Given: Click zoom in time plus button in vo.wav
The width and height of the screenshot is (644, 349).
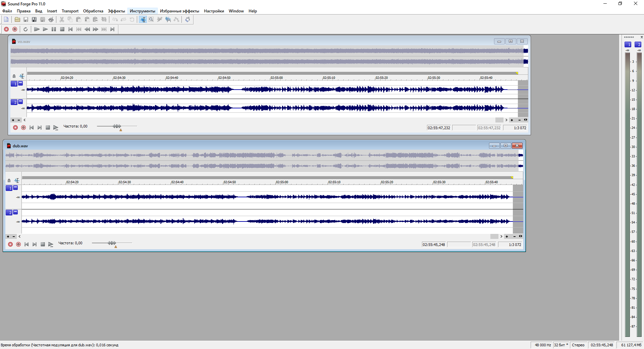Looking at the screenshot, I should (x=512, y=120).
